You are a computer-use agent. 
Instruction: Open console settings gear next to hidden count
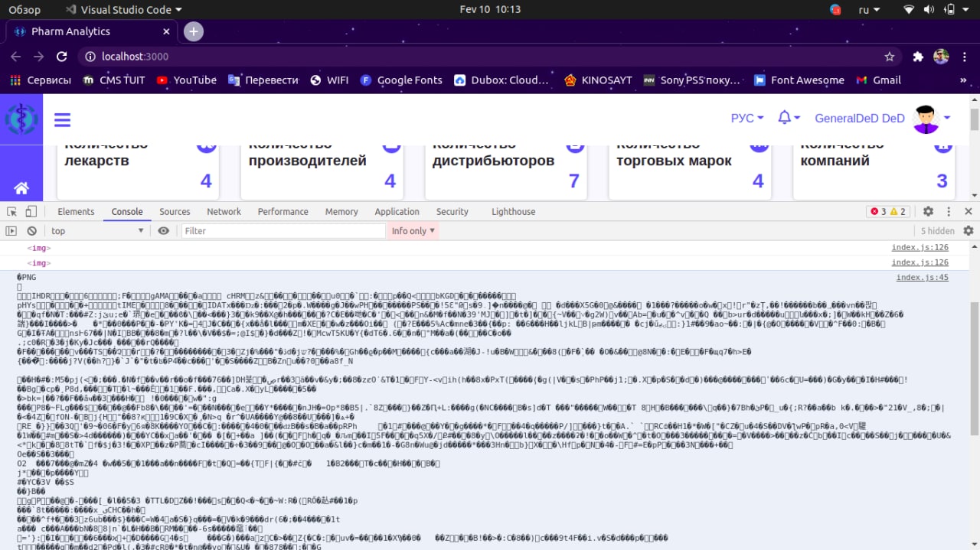pos(969,231)
